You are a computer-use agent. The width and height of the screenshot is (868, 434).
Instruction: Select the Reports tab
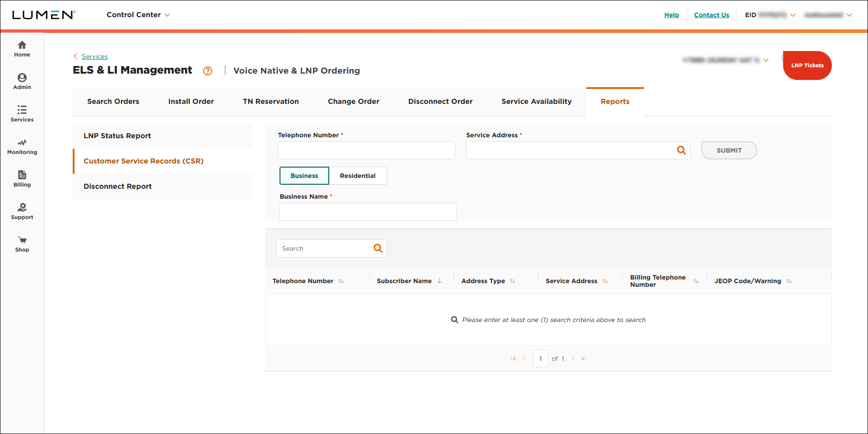coord(615,102)
